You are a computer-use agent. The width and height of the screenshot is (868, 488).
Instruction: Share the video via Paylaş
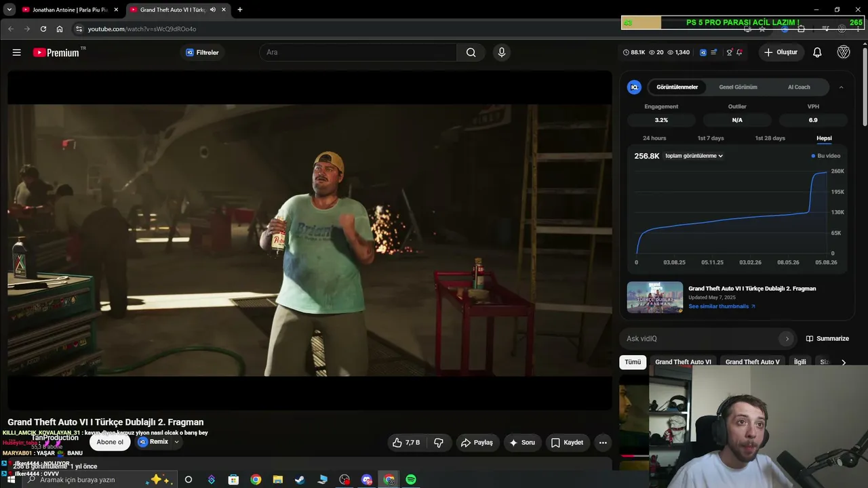[x=477, y=443]
